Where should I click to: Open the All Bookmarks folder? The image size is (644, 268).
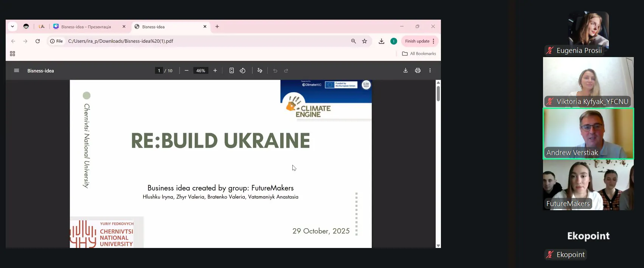[419, 54]
